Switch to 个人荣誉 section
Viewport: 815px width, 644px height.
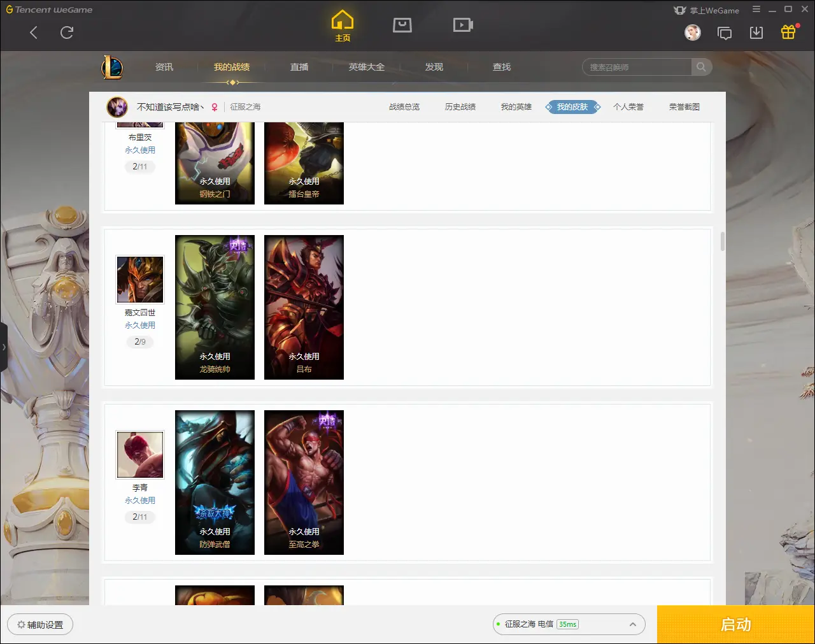pos(628,107)
